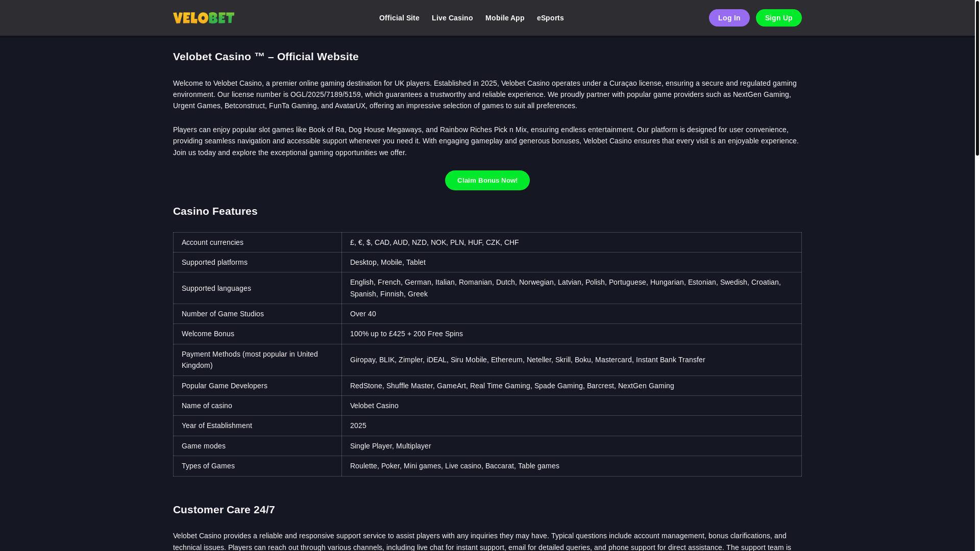Click the currencies list ending with CHF
The height and width of the screenshot is (551, 980).
(572, 242)
